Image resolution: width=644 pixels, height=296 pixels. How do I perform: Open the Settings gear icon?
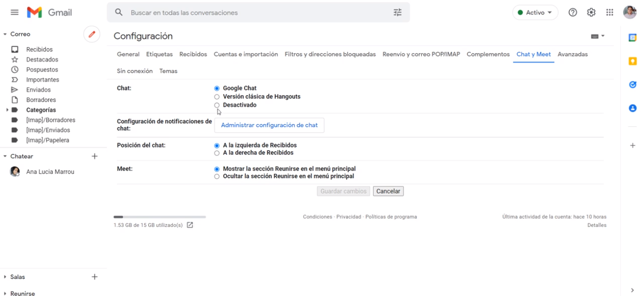(x=591, y=12)
